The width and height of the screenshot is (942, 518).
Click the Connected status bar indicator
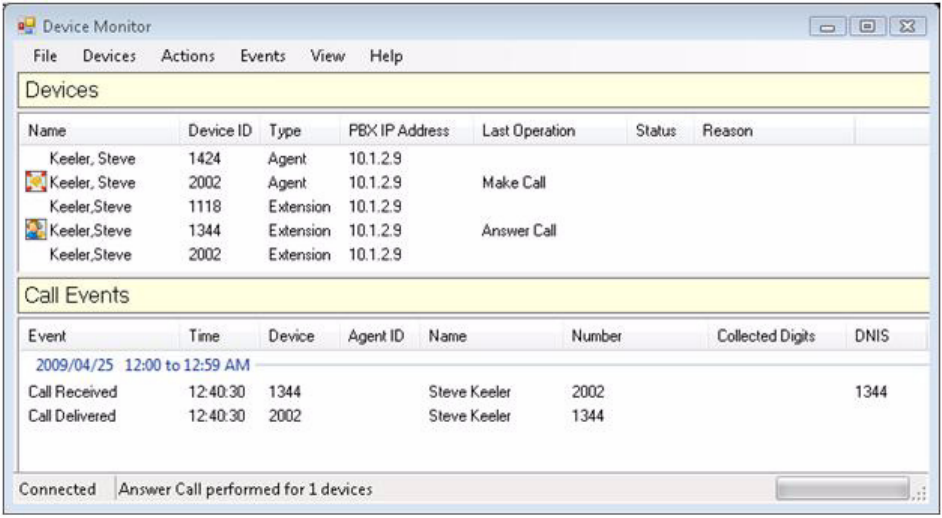click(x=57, y=489)
